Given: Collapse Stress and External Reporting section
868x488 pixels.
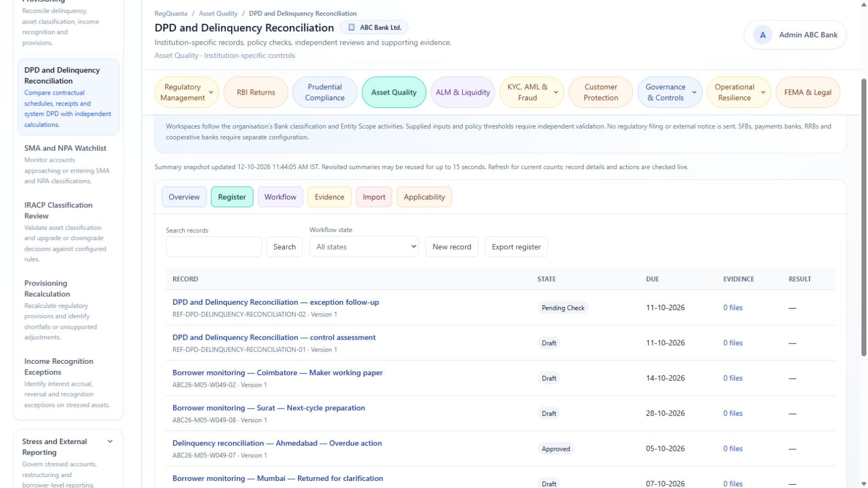Looking at the screenshot, I should tap(110, 441).
